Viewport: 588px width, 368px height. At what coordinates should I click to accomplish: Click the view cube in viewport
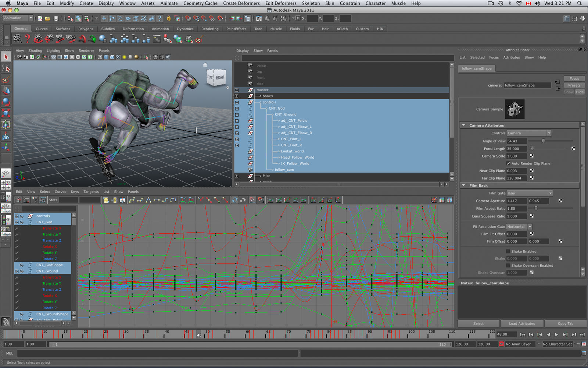click(x=216, y=77)
